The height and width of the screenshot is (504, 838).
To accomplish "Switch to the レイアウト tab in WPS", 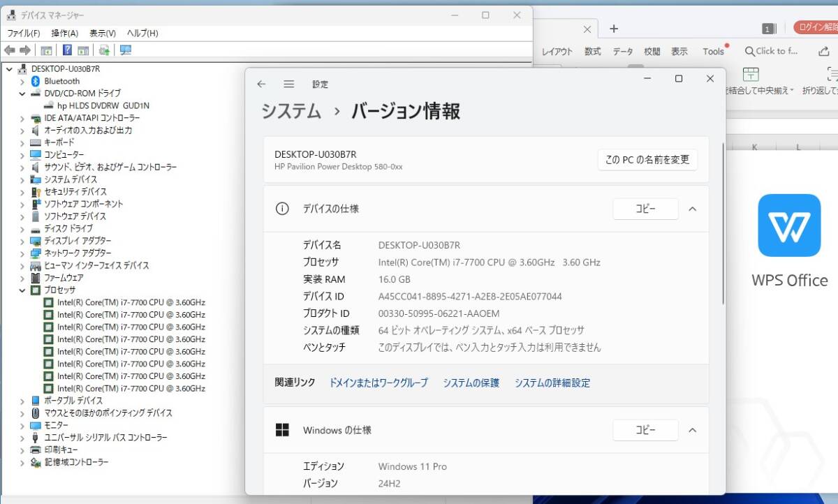I will [x=557, y=52].
